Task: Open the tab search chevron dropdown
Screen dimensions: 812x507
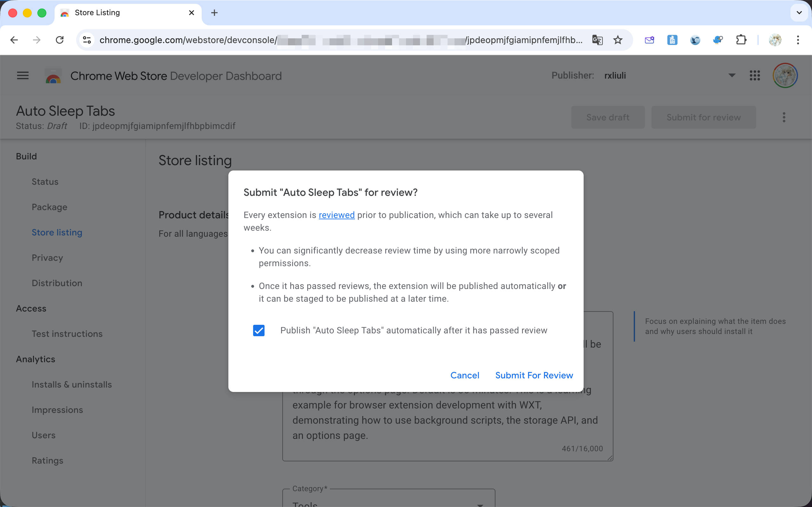Action: [799, 13]
